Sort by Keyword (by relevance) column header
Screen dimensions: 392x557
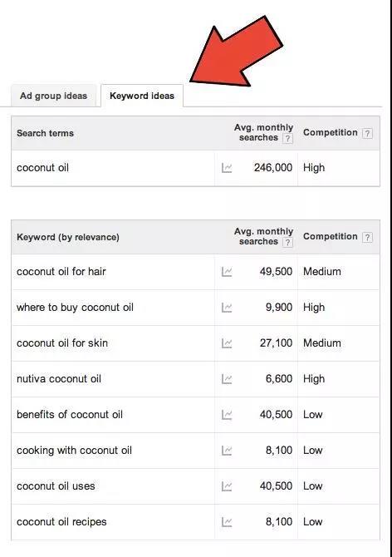point(68,237)
